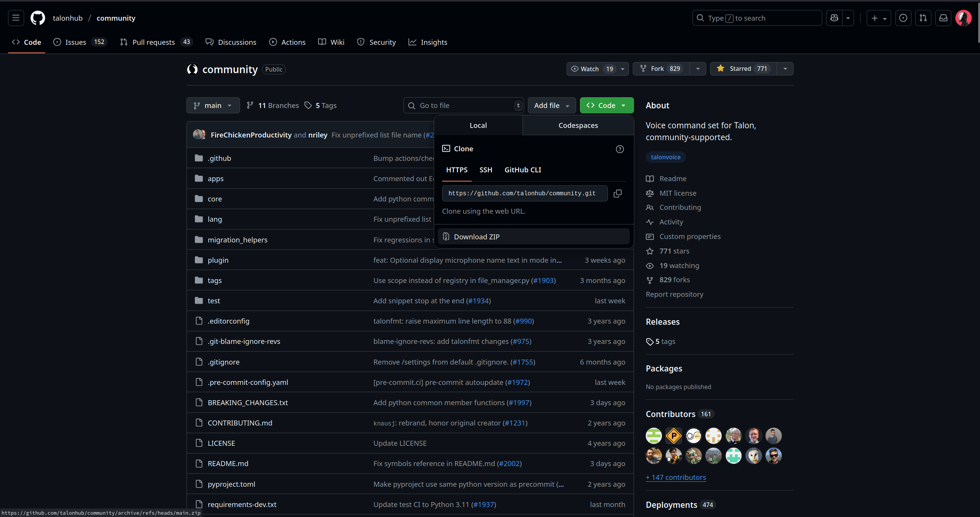Open the plus create new dropdown

(x=879, y=18)
